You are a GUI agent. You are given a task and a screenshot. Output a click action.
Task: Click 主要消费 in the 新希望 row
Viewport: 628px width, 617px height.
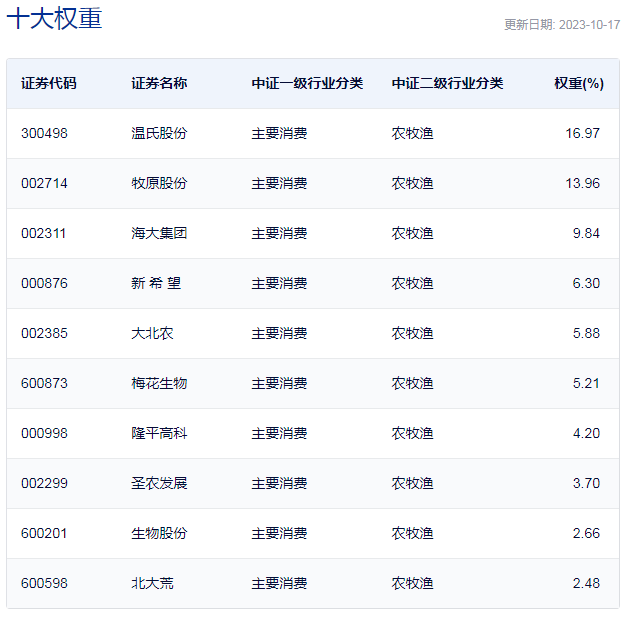tap(279, 283)
